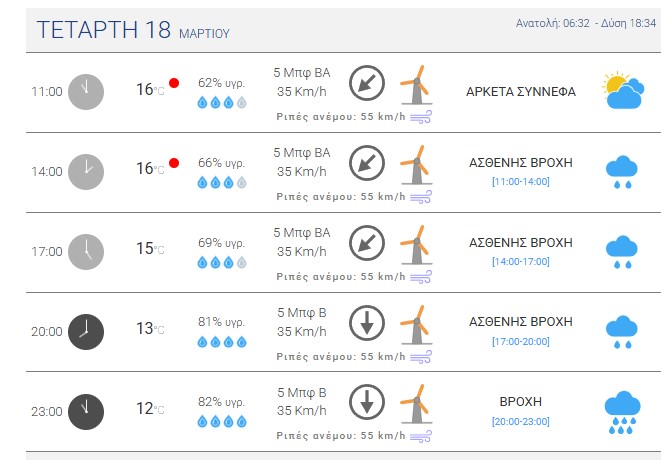Click the heavy rain cloud icon at 23:00

623,413
